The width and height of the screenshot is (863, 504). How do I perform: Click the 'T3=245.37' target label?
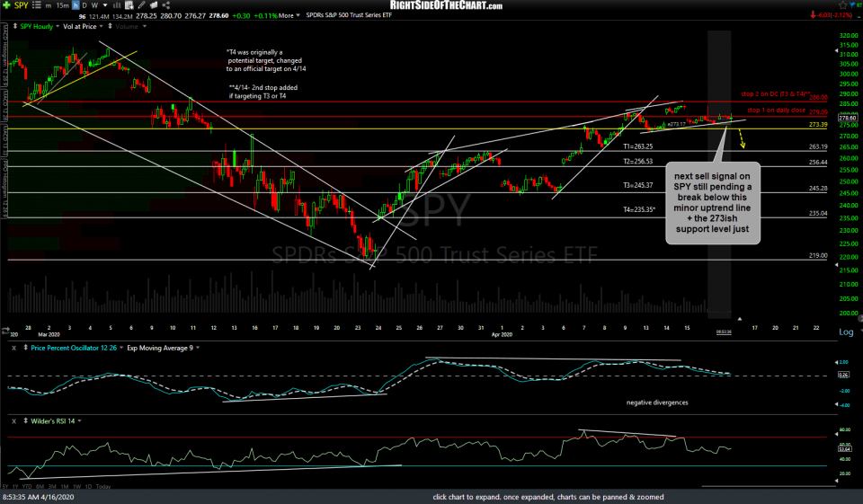click(637, 185)
